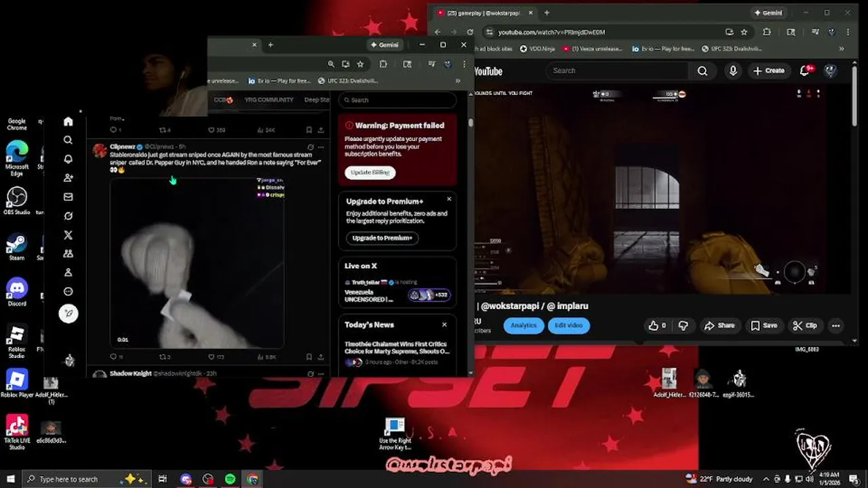
Task: Share the Clipnewz post
Action: tap(321, 357)
